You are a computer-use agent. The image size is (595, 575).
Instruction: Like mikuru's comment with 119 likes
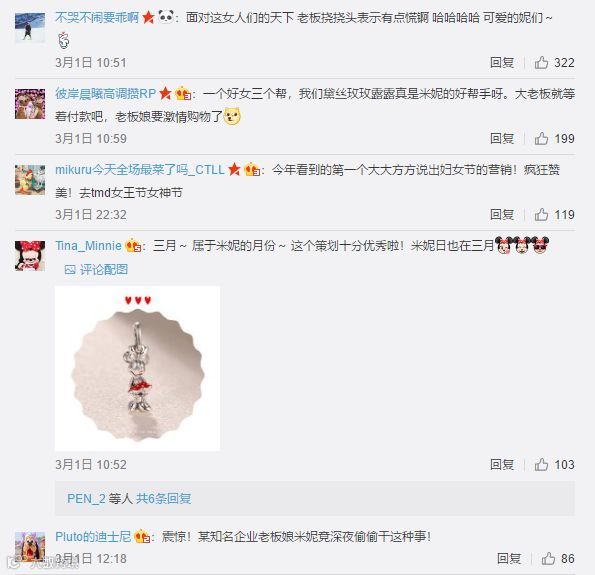[541, 214]
